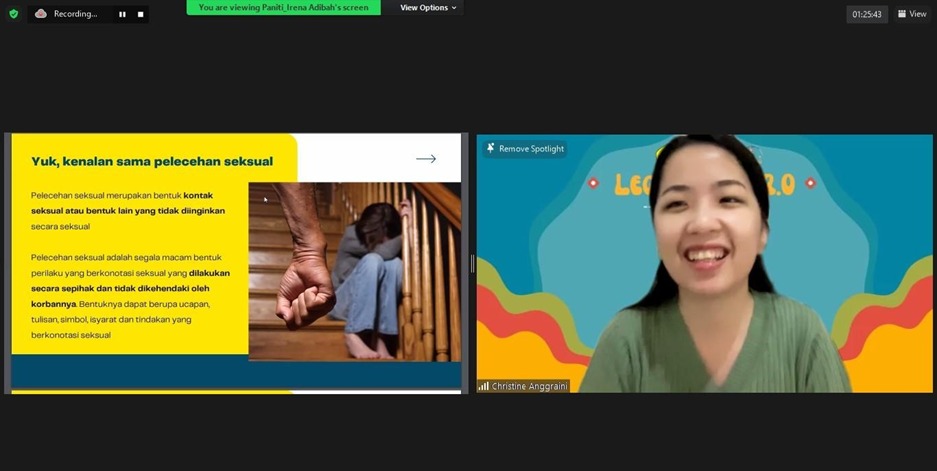This screenshot has width=937, height=471.
Task: Click the meeting timer showing 01:25:43
Action: tap(866, 14)
